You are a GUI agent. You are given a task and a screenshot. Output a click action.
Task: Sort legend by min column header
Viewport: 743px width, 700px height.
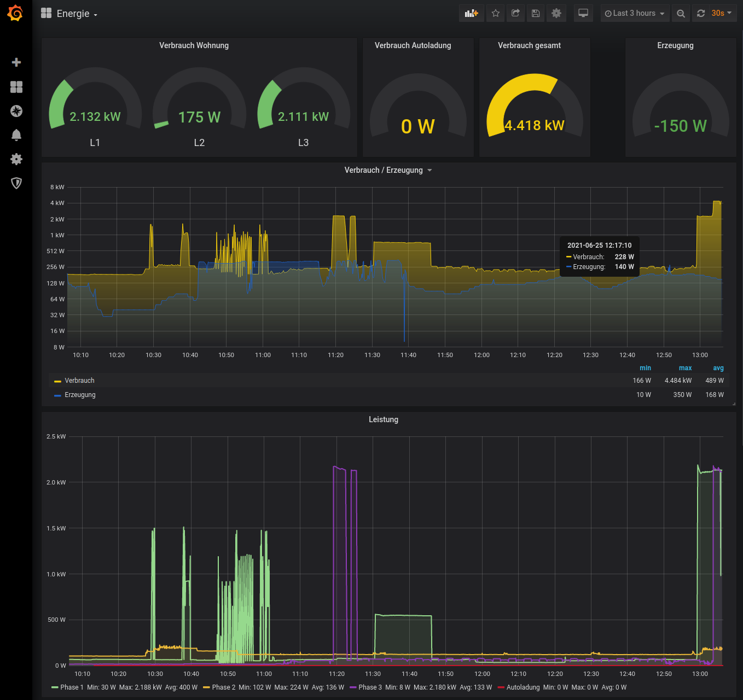click(x=645, y=368)
